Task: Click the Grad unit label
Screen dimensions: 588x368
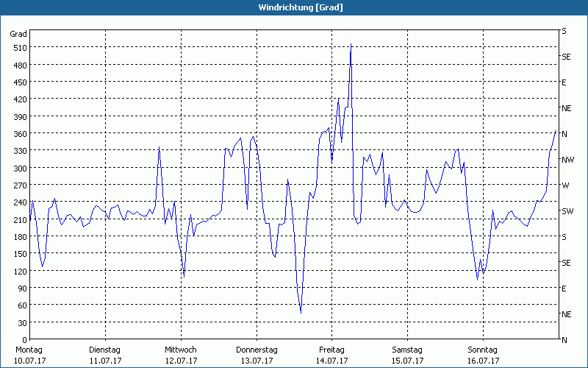Action: point(18,34)
